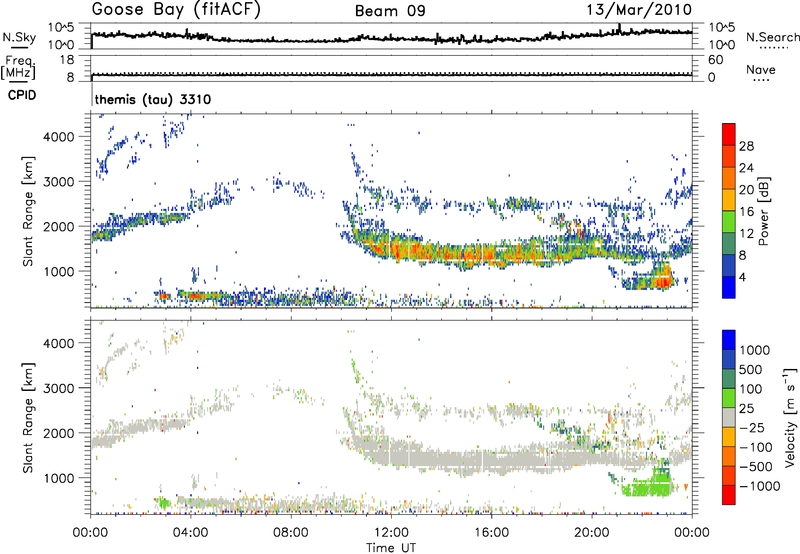Click 'Slant Range [km]' label of power panel
800x554 pixels.
(28, 211)
